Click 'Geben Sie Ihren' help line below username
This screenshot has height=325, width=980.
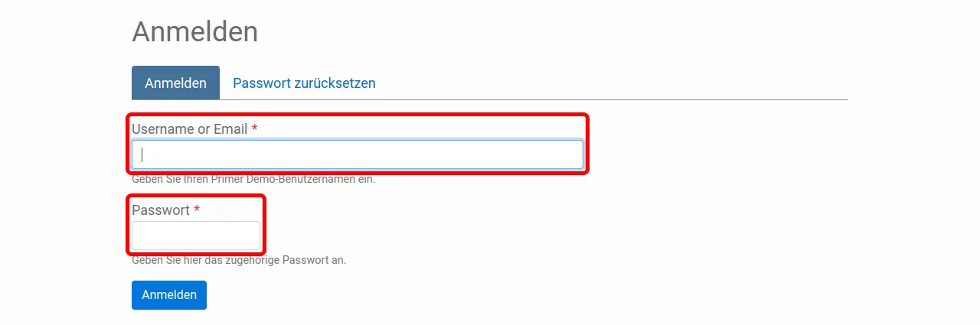point(253,180)
